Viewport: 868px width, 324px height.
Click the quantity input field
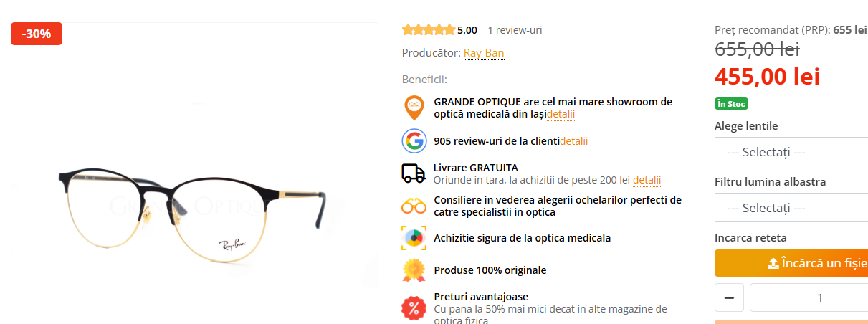tap(809, 297)
